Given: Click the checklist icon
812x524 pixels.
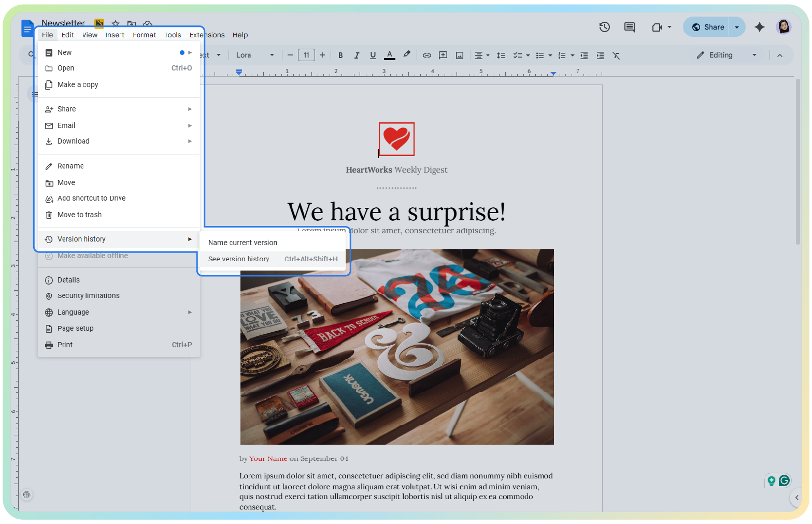Looking at the screenshot, I should (x=517, y=55).
